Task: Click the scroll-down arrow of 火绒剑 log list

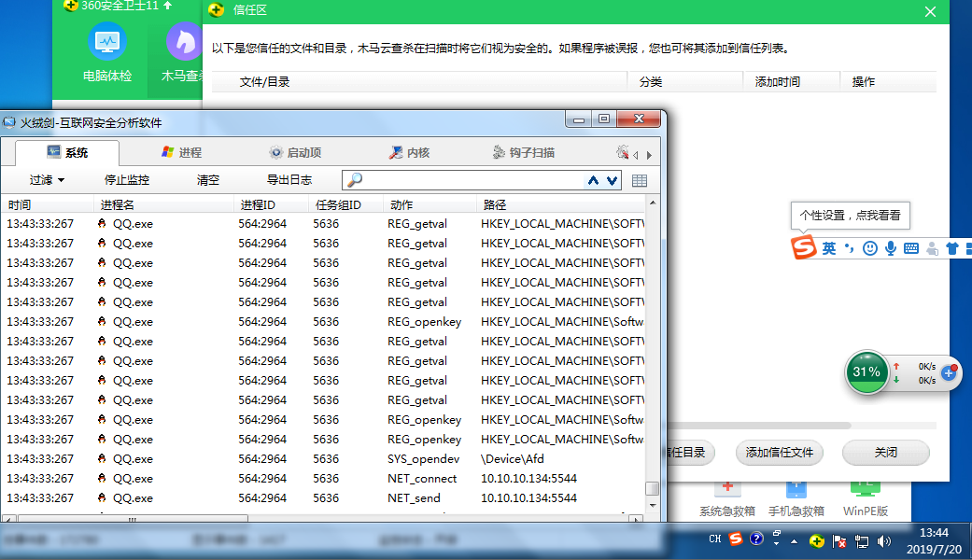Action: coord(652,506)
